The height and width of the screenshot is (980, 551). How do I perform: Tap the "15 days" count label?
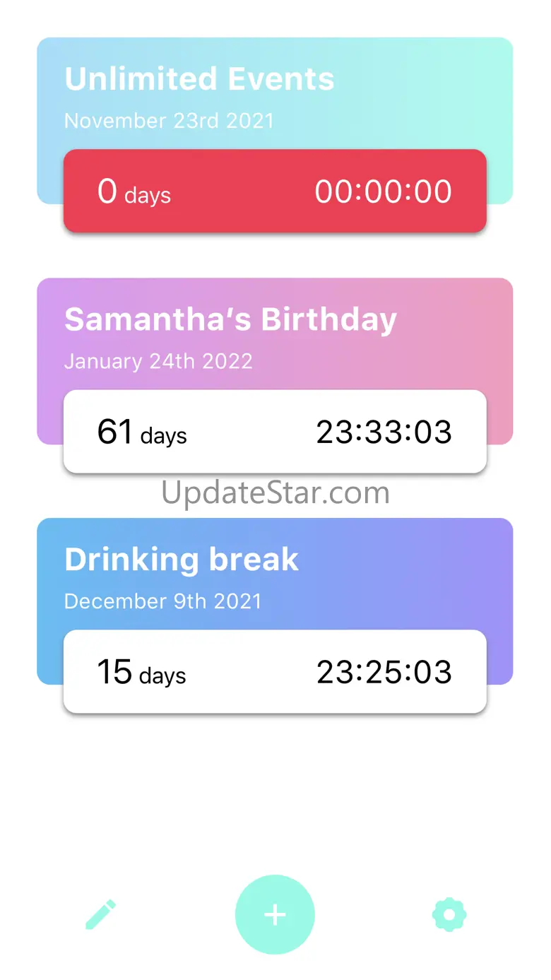[141, 673]
